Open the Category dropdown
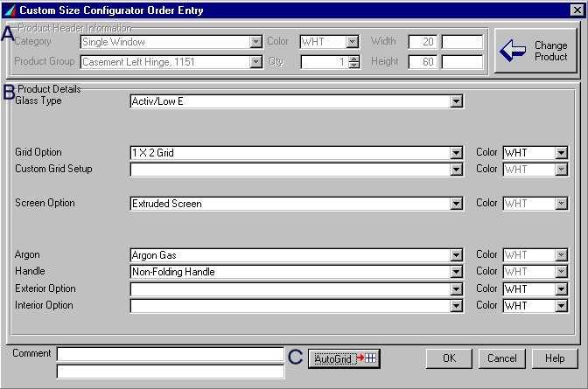This screenshot has width=588, height=389. pos(255,42)
